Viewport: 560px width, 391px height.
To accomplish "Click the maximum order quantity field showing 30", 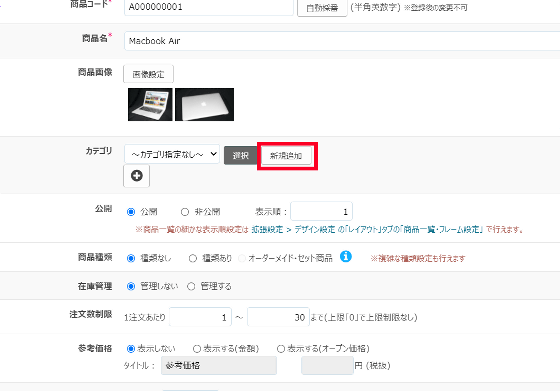I will [278, 317].
